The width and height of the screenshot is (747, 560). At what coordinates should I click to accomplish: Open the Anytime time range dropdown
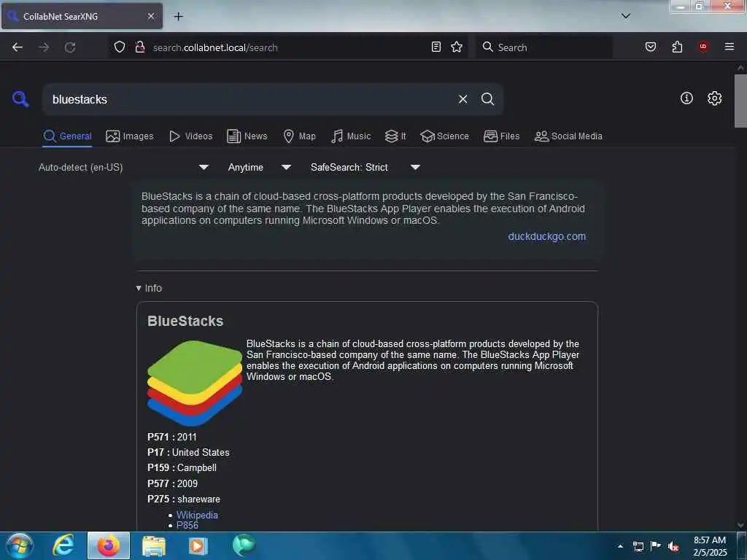260,167
